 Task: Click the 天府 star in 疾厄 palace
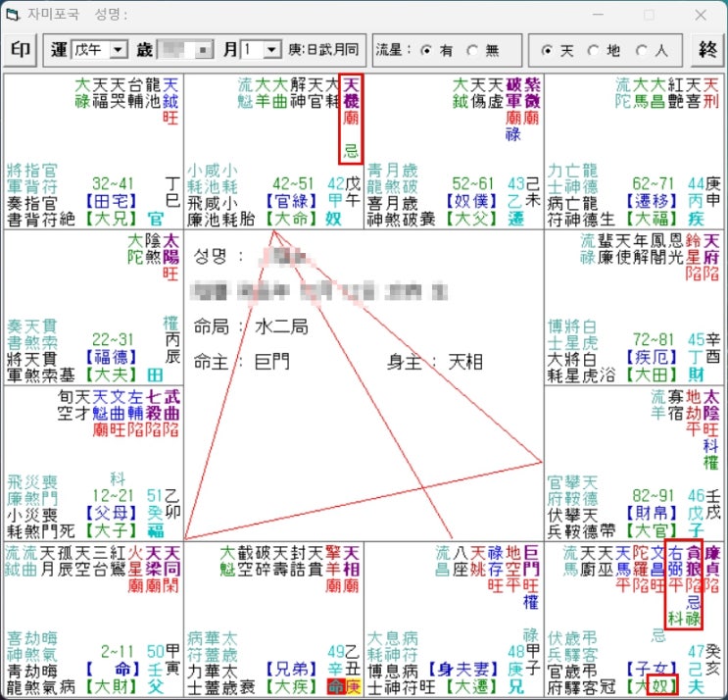[711, 248]
